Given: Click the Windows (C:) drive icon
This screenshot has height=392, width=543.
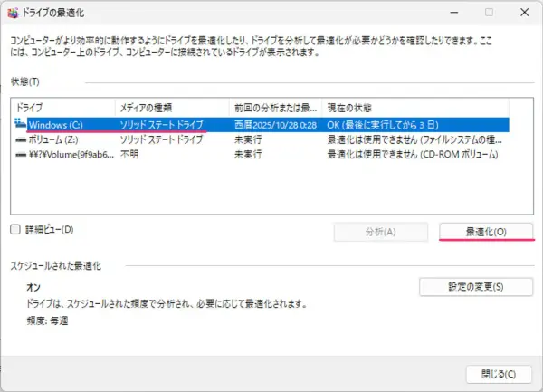Looking at the screenshot, I should click(x=19, y=124).
